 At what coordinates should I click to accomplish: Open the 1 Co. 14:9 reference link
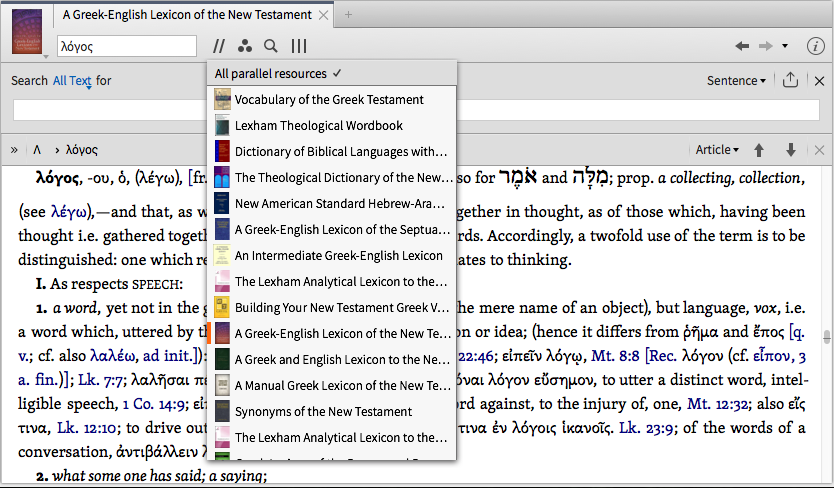154,404
